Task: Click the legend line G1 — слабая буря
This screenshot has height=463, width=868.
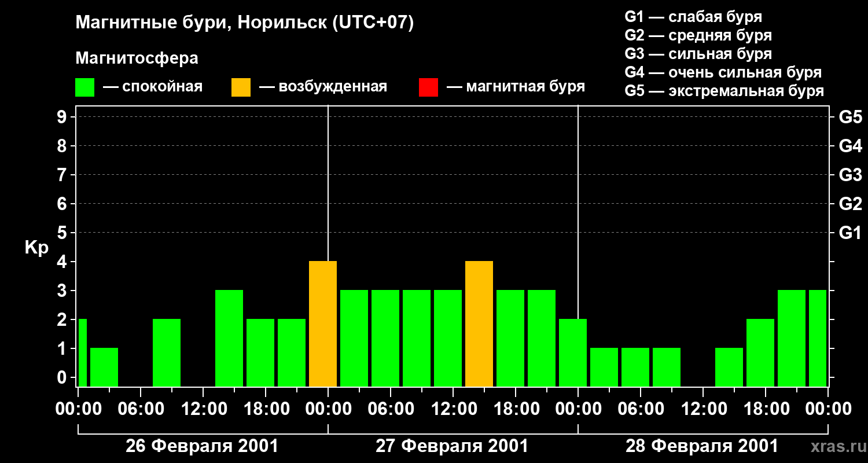Action: 693,17
